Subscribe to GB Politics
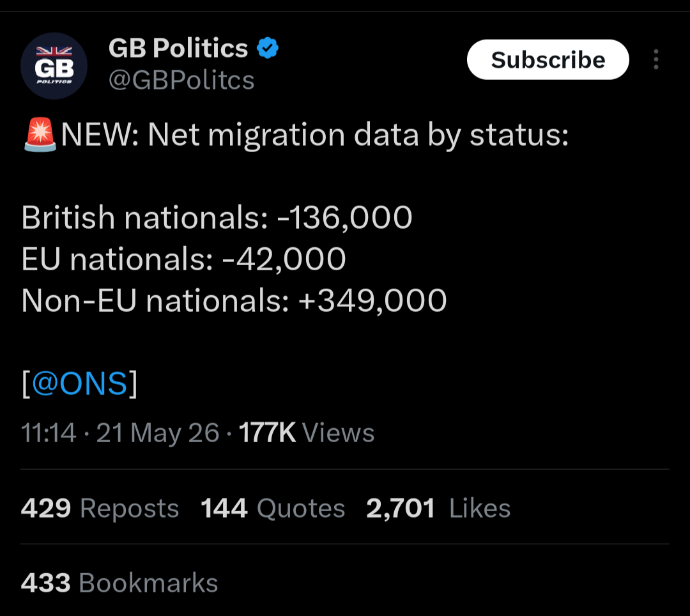 [x=548, y=59]
